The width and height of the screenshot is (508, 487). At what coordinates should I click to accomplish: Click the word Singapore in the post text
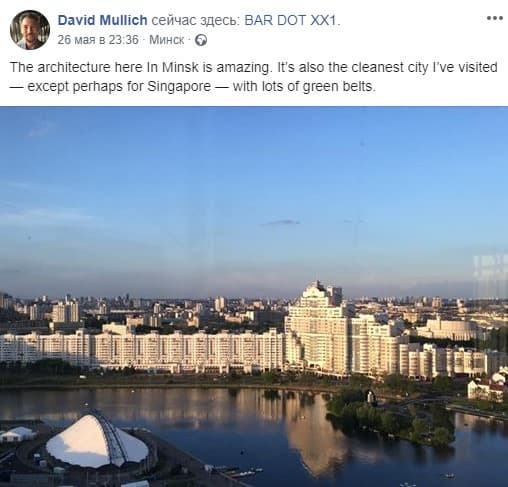tap(179, 87)
